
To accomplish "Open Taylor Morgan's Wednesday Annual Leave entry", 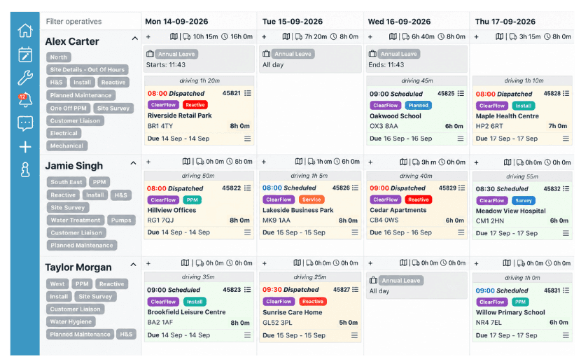I will click(416, 286).
